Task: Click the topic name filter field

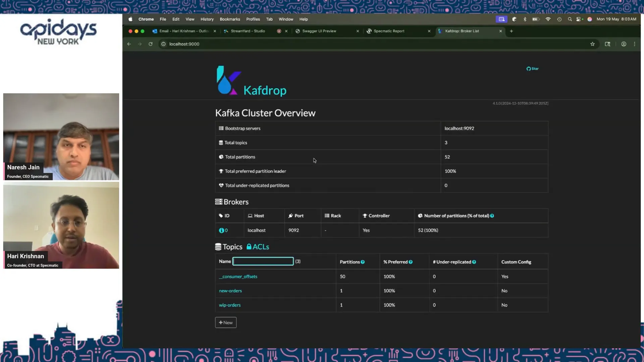Action: 263,261
